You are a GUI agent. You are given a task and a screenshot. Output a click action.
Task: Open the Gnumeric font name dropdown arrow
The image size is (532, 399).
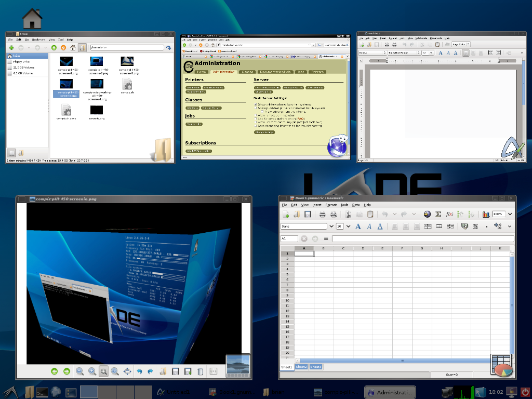(x=331, y=227)
